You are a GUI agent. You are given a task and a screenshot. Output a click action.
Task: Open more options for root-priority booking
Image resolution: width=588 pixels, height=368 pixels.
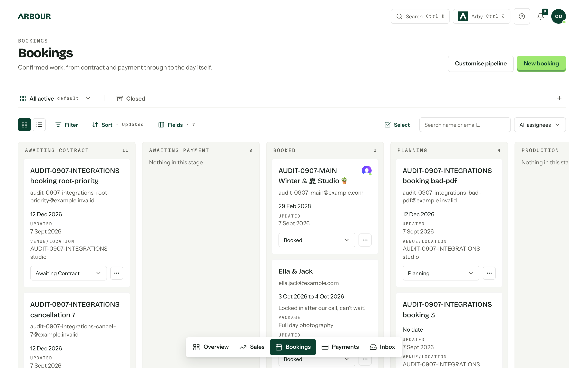[x=117, y=273]
